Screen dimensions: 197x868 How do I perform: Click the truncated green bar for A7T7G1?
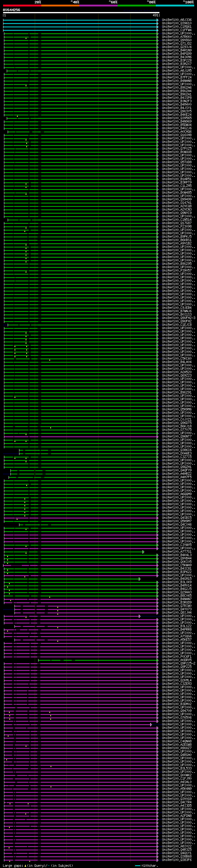click(x=74, y=552)
